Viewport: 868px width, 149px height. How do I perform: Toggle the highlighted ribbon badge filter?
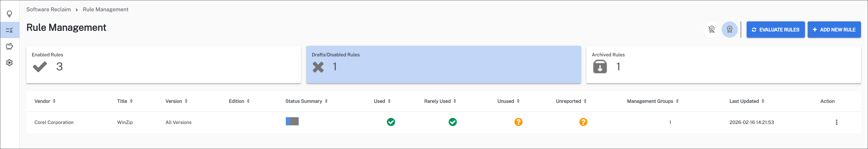coord(729,30)
